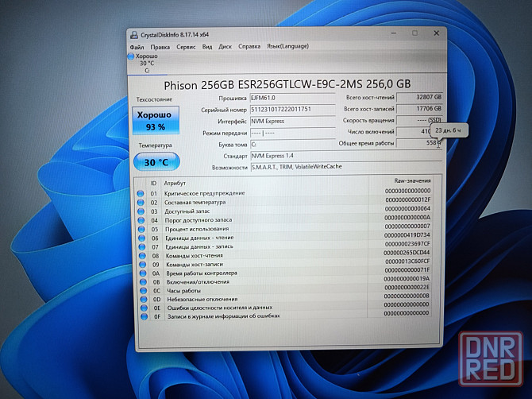Click the Общее время работы value field

[x=419, y=143]
